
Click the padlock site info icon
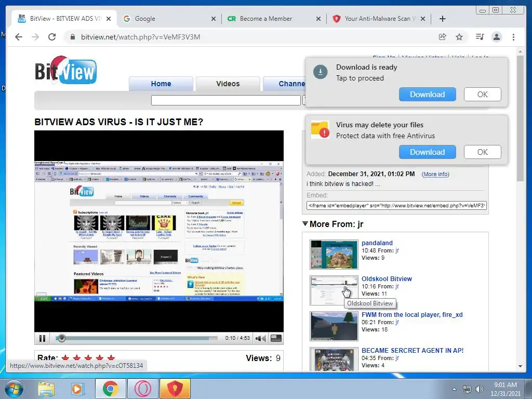(72, 37)
